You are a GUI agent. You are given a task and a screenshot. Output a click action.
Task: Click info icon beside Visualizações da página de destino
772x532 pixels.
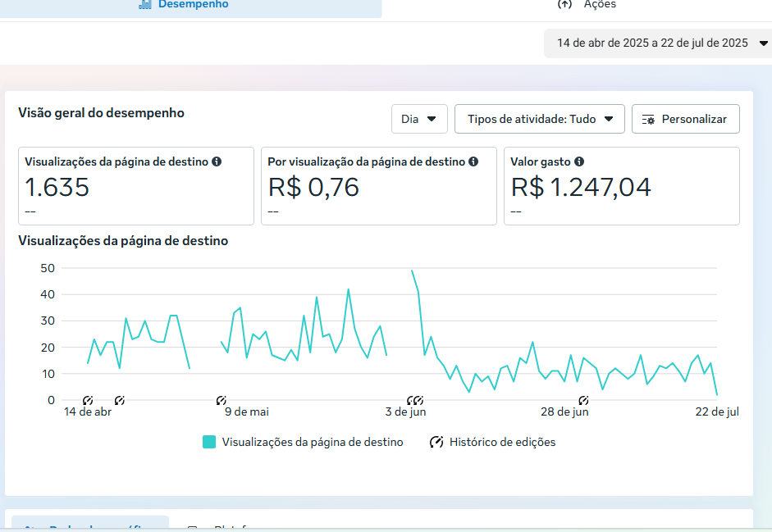(217, 162)
